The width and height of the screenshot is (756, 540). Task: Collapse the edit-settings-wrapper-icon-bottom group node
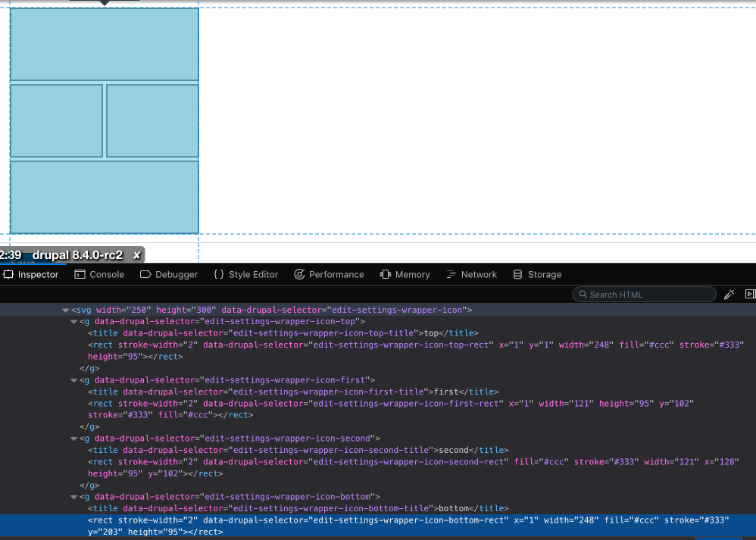click(73, 496)
